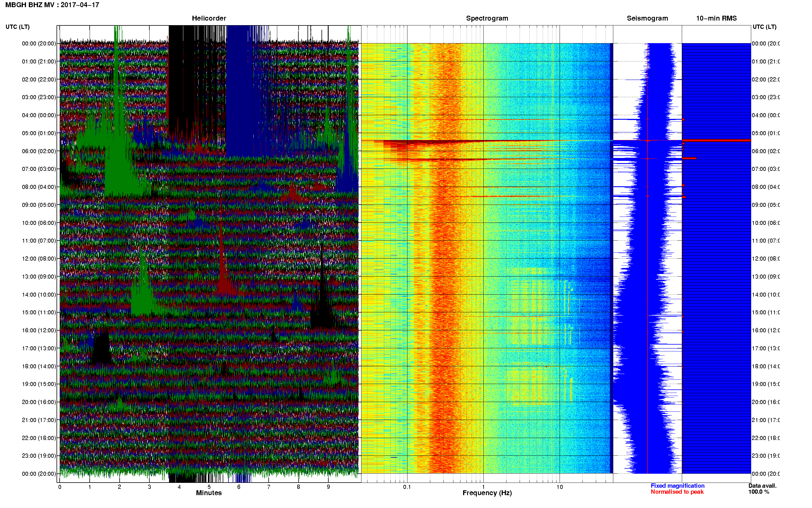This screenshot has width=812, height=508.
Task: Click the '21:00' time label on the right axis
Action: point(766,420)
